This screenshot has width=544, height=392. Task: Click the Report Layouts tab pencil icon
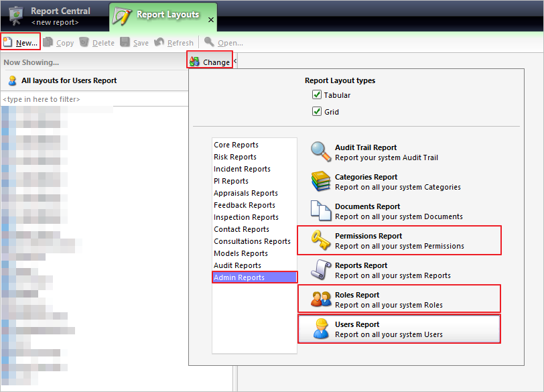tap(122, 17)
